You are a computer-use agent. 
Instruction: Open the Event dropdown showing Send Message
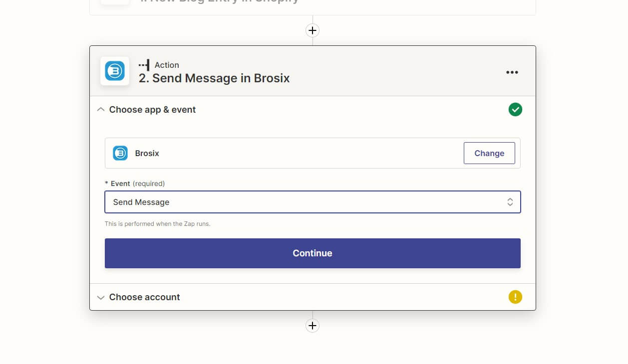[305, 202]
